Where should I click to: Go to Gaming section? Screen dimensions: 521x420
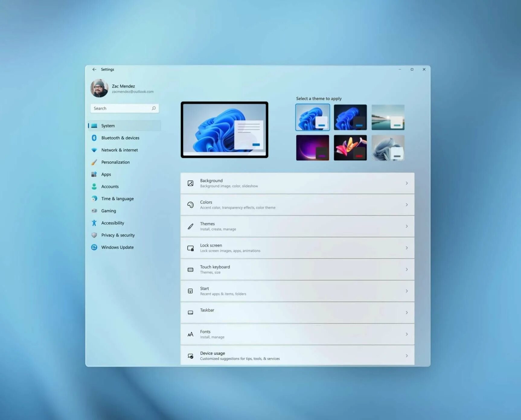click(109, 211)
